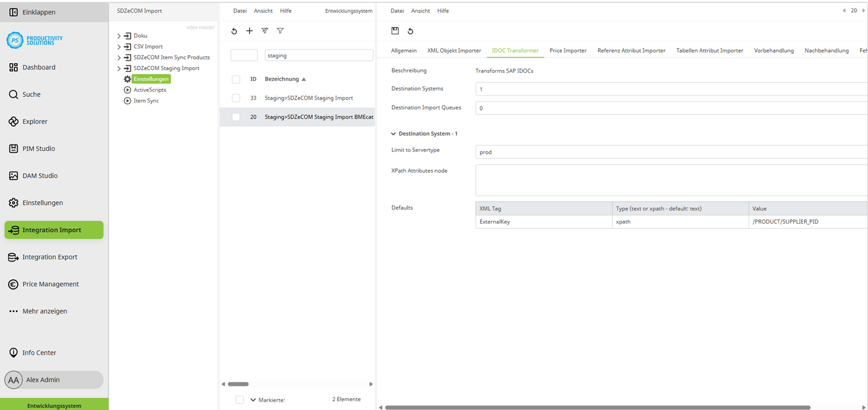Expand the CSV Import tree node
The image size is (868, 410).
coord(119,46)
